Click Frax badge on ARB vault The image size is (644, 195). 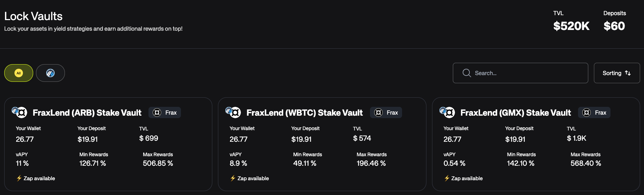coord(165,112)
